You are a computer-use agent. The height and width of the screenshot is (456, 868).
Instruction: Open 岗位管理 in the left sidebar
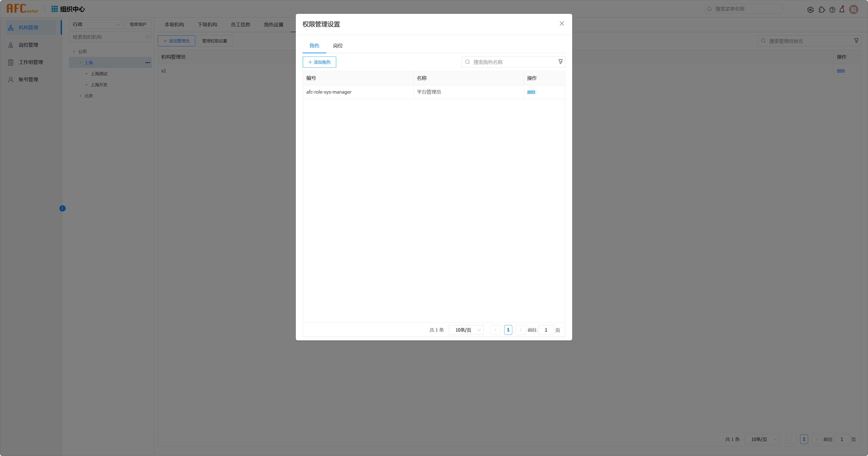tap(28, 45)
